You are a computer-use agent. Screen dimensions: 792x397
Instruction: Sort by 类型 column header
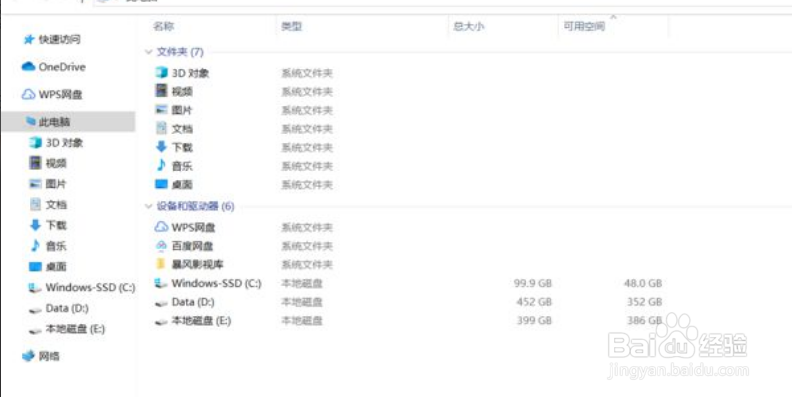(291, 26)
